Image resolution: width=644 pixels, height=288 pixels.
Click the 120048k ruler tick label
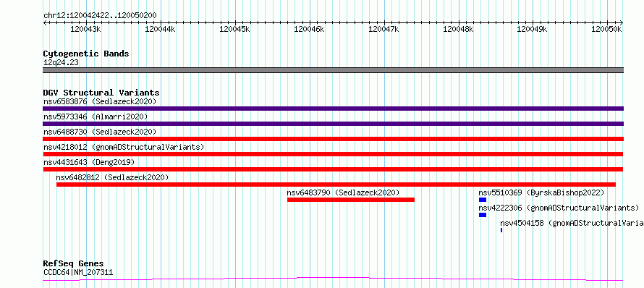[x=458, y=29]
